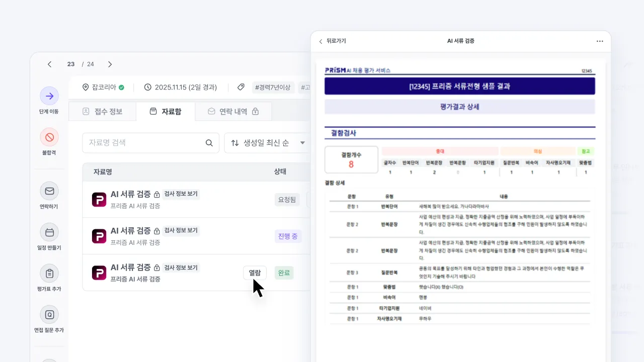The width and height of the screenshot is (644, 362).
Task: Click the 자료명 column header
Action: (x=103, y=172)
